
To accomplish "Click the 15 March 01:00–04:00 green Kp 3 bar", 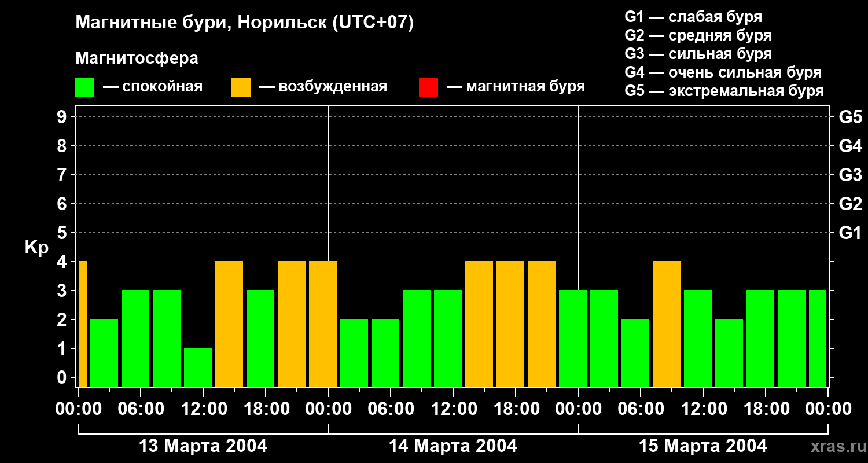I will (604, 339).
